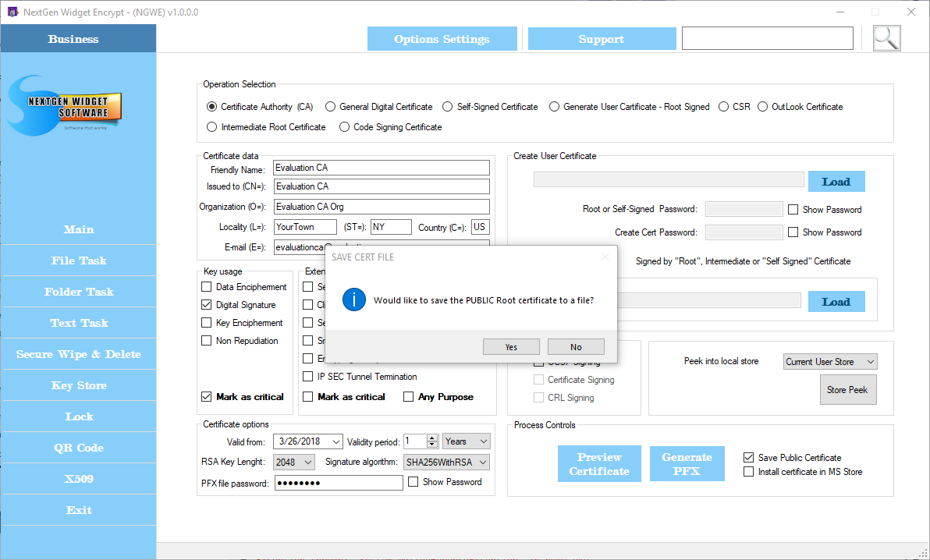Click Load beside Create User Certificate field
Screen dimensions: 930x560
836,182
